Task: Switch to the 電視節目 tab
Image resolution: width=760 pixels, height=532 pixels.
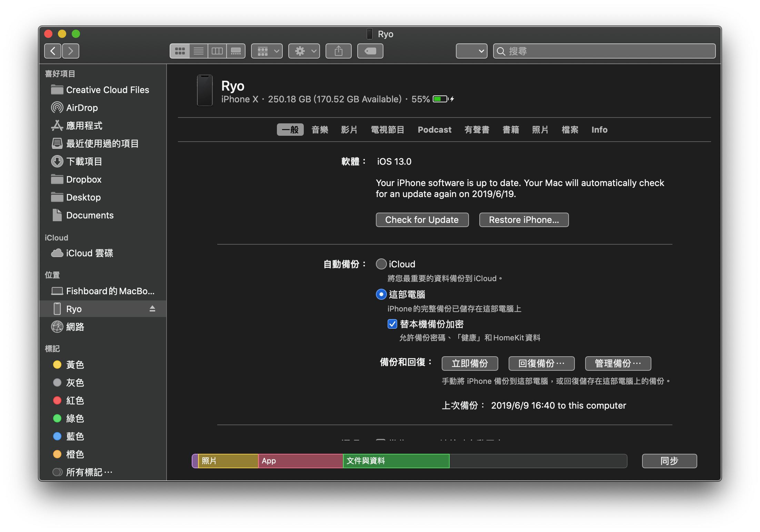Action: click(x=388, y=130)
